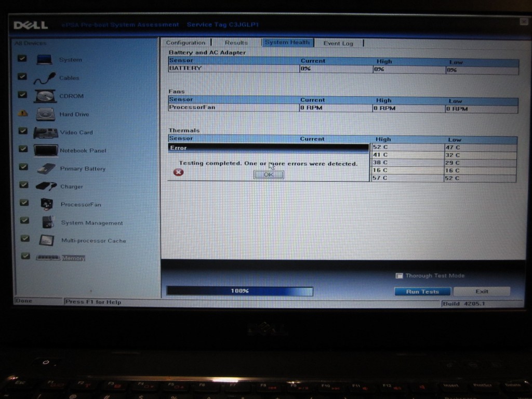Uncheck the System checkbox
Image resolution: width=532 pixels, height=399 pixels.
pos(22,58)
